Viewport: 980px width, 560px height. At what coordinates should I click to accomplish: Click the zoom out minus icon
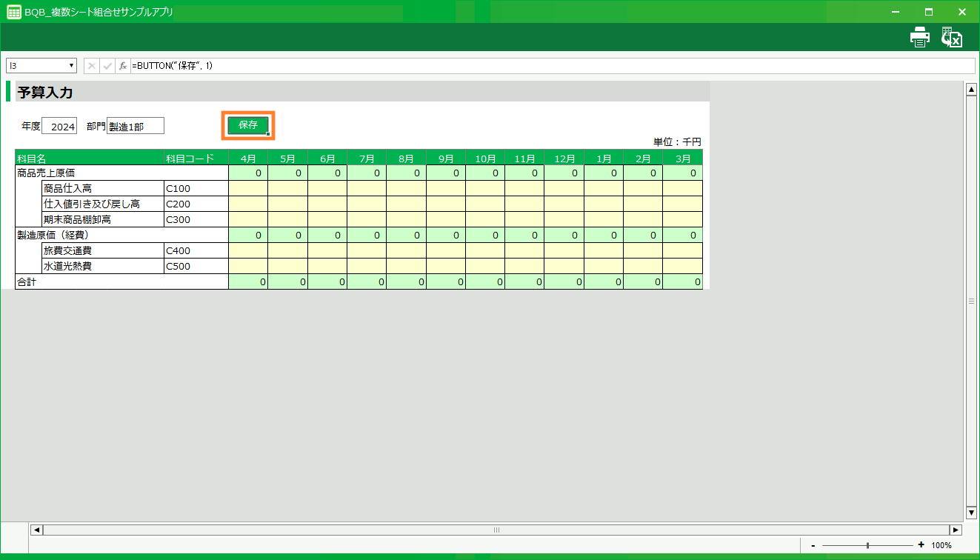click(813, 545)
